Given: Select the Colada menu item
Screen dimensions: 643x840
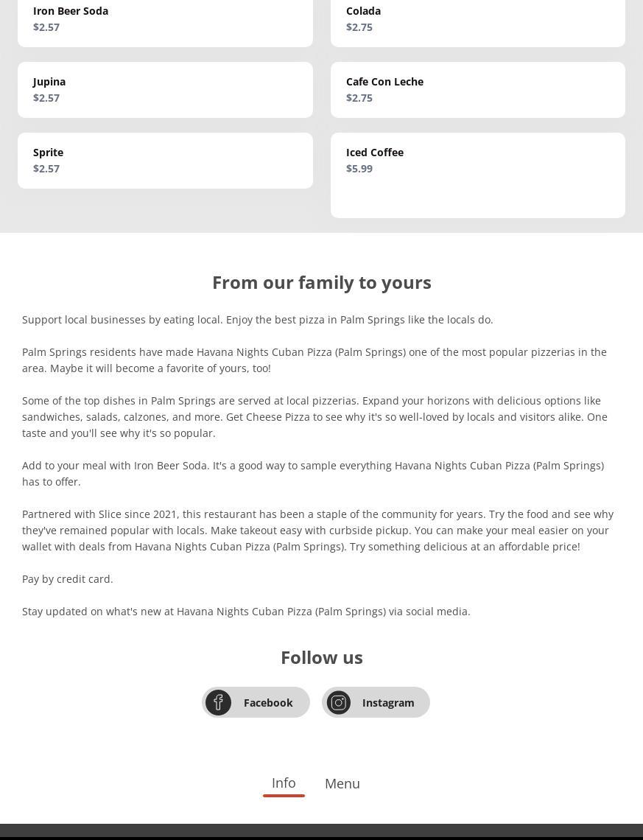Looking at the screenshot, I should point(477,19).
